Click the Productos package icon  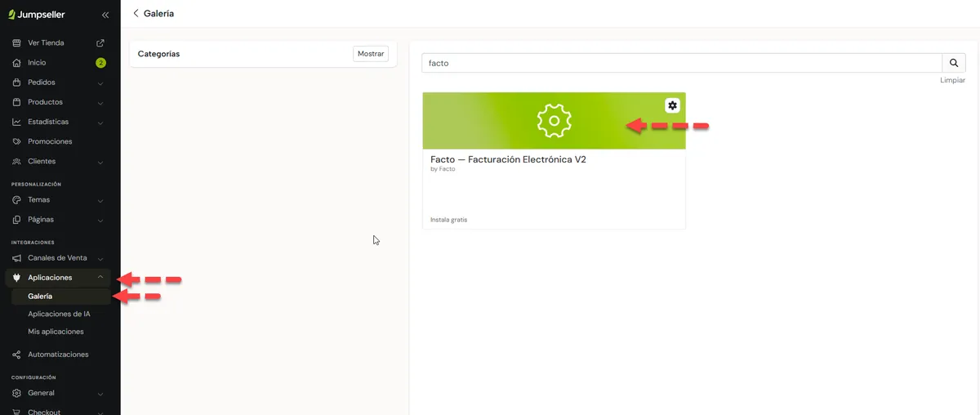tap(16, 102)
